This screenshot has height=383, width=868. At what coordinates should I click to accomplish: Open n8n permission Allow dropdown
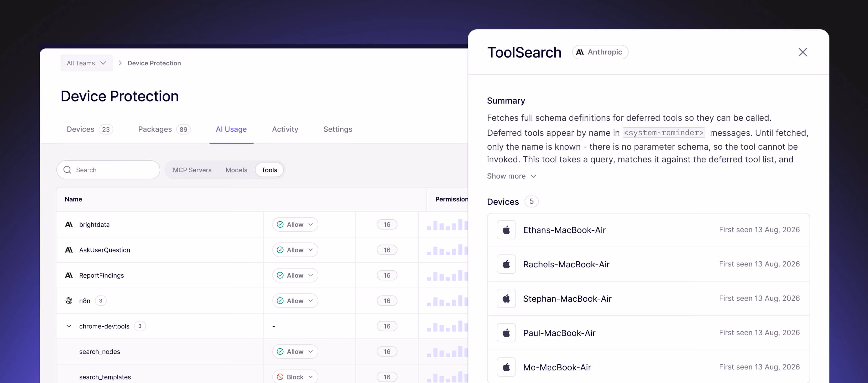[295, 300]
